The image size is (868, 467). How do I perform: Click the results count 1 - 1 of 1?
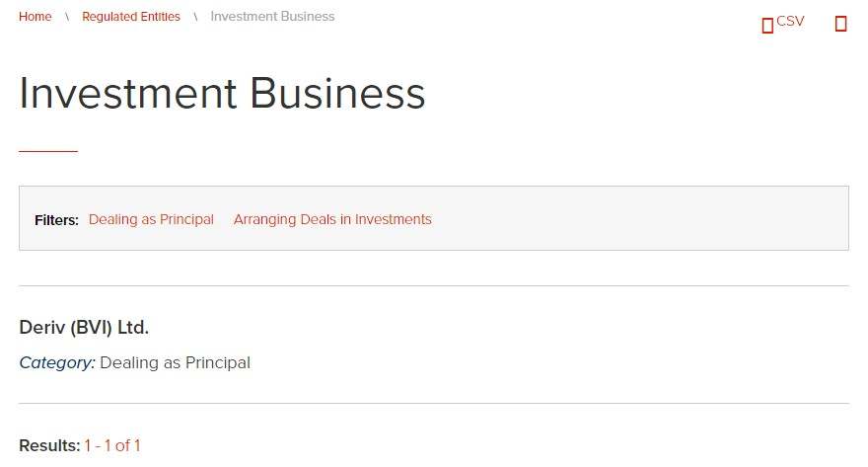pos(112,445)
